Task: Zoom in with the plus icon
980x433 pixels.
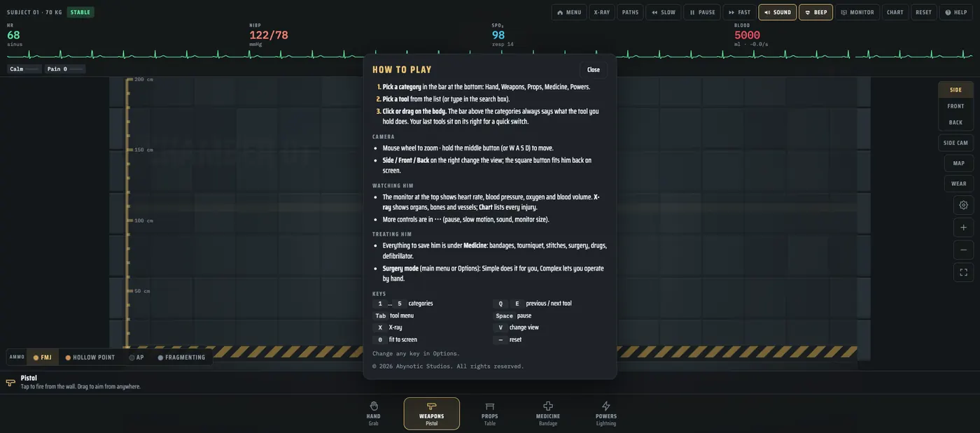Action: 963,227
